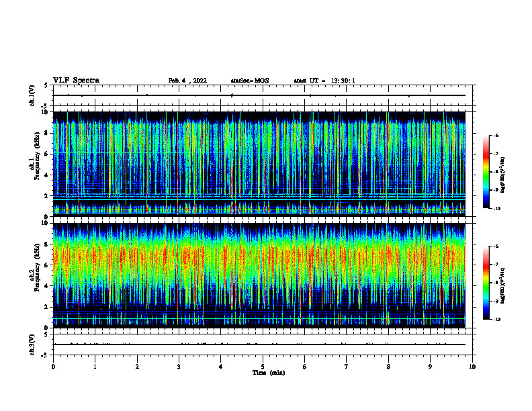The image size is (532, 411).
Task: Select the upper color scale bar for ch.1
Action: coord(486,172)
